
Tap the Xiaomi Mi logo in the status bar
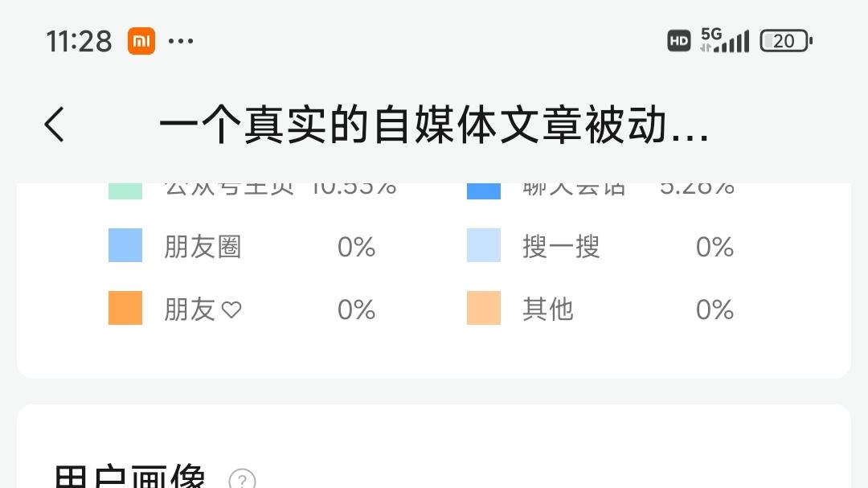141,40
